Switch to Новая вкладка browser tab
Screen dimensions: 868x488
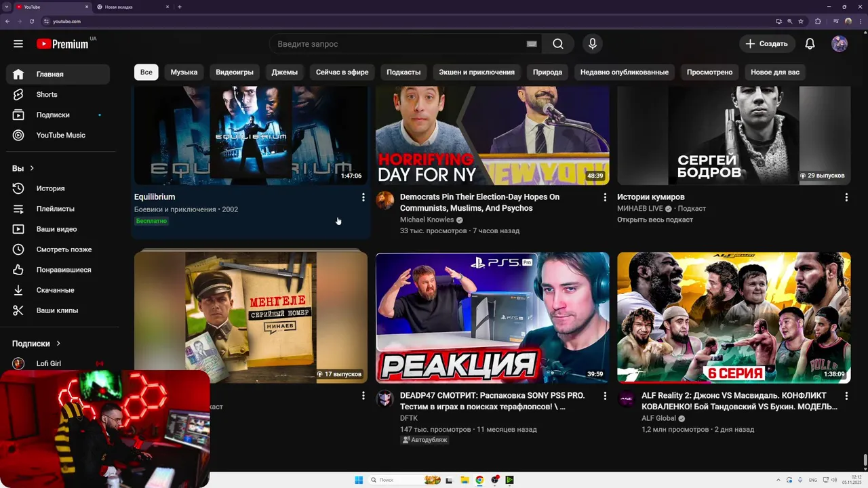(132, 7)
